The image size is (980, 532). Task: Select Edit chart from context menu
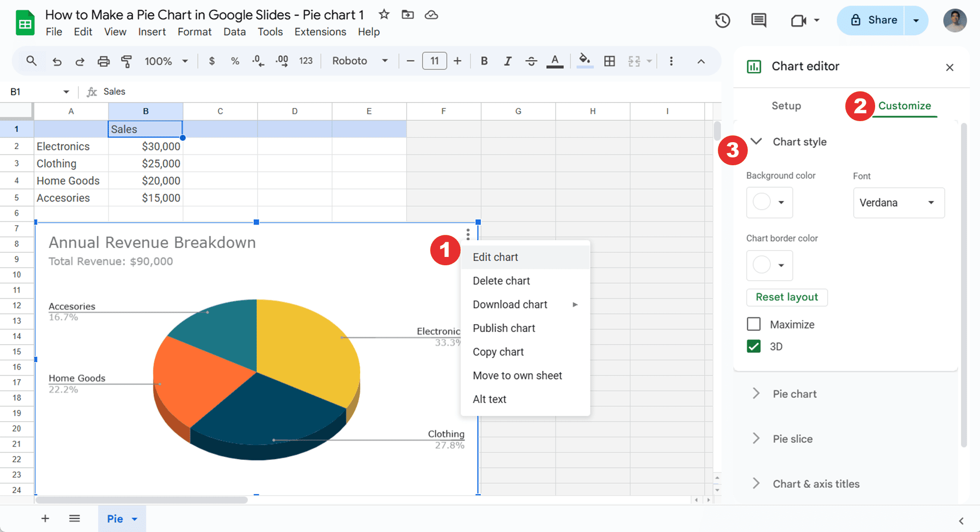coord(495,257)
